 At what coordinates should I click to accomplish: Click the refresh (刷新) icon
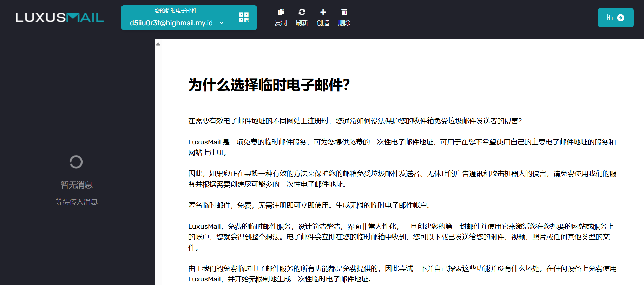pyautogui.click(x=302, y=12)
